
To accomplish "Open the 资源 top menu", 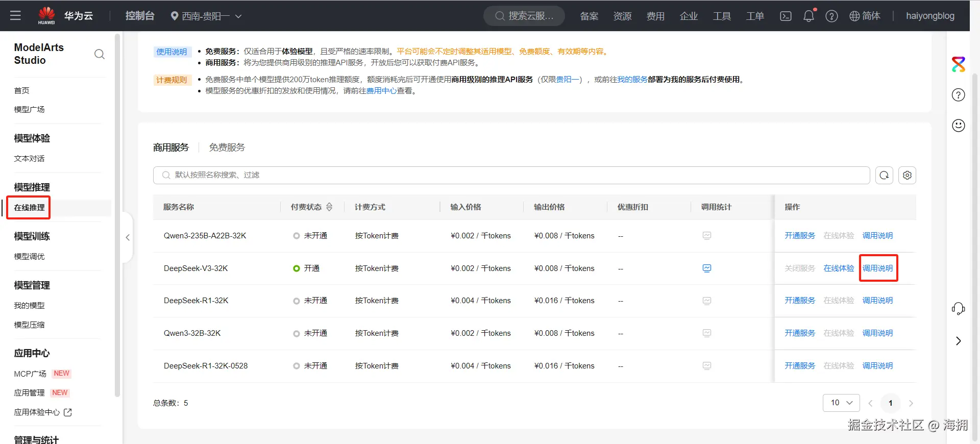I will [x=622, y=16].
